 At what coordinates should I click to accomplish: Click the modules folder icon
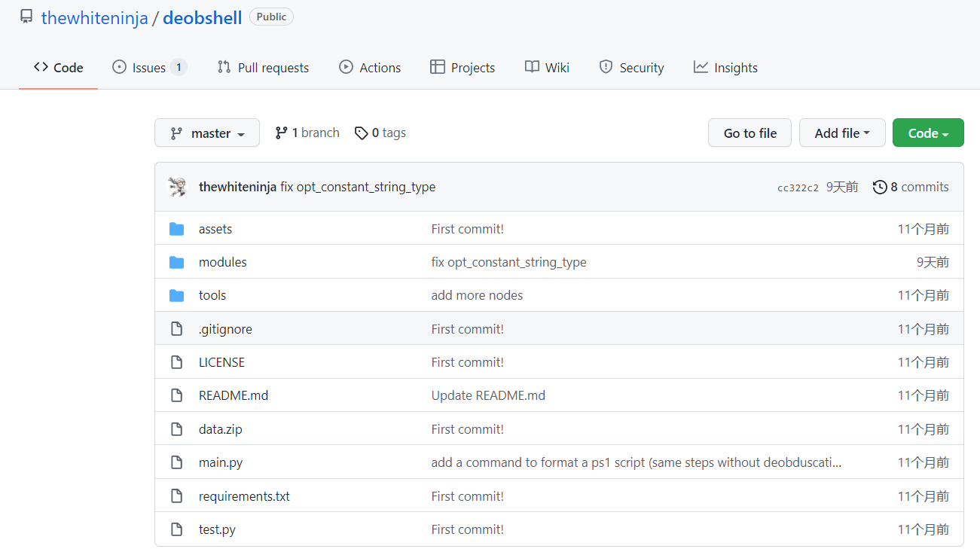(x=177, y=262)
